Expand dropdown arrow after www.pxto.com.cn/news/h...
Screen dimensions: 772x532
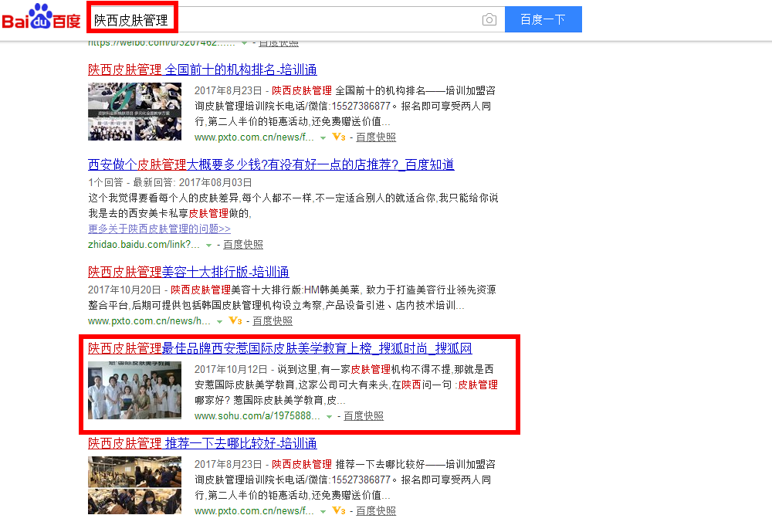pyautogui.click(x=219, y=321)
